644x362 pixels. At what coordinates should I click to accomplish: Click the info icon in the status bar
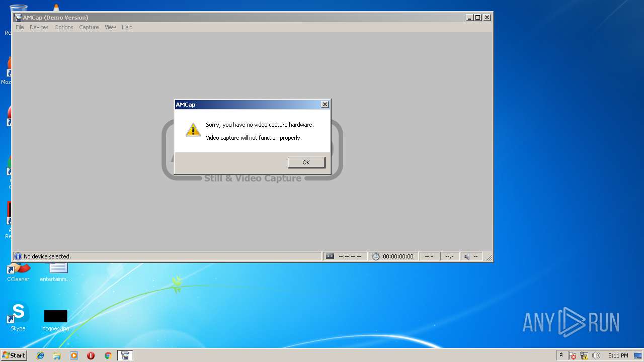(x=18, y=256)
